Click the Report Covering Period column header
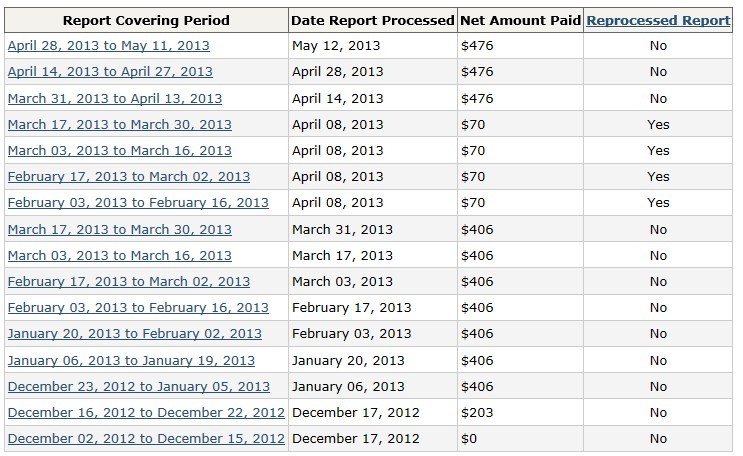 pyautogui.click(x=145, y=20)
